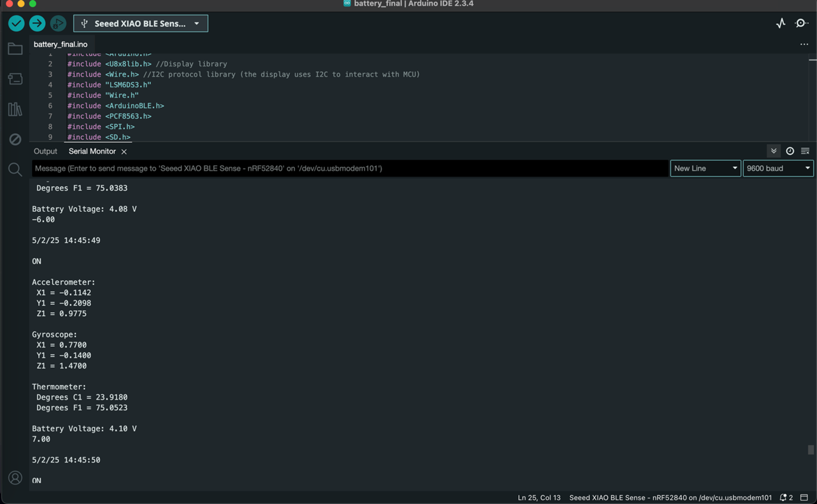
Task: Click the '#include <SD.h>' line
Action: tap(99, 137)
